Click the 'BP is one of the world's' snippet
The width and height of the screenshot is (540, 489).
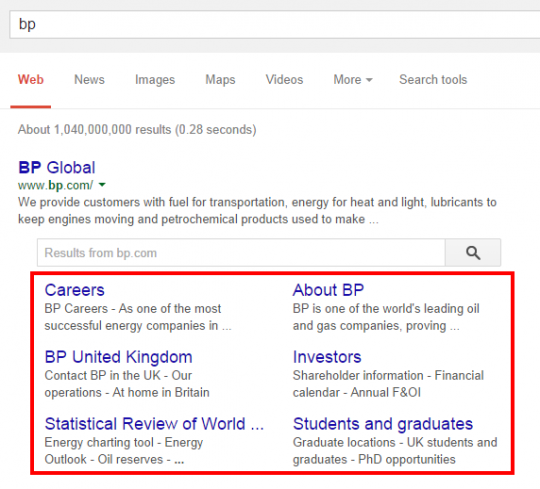tap(386, 317)
